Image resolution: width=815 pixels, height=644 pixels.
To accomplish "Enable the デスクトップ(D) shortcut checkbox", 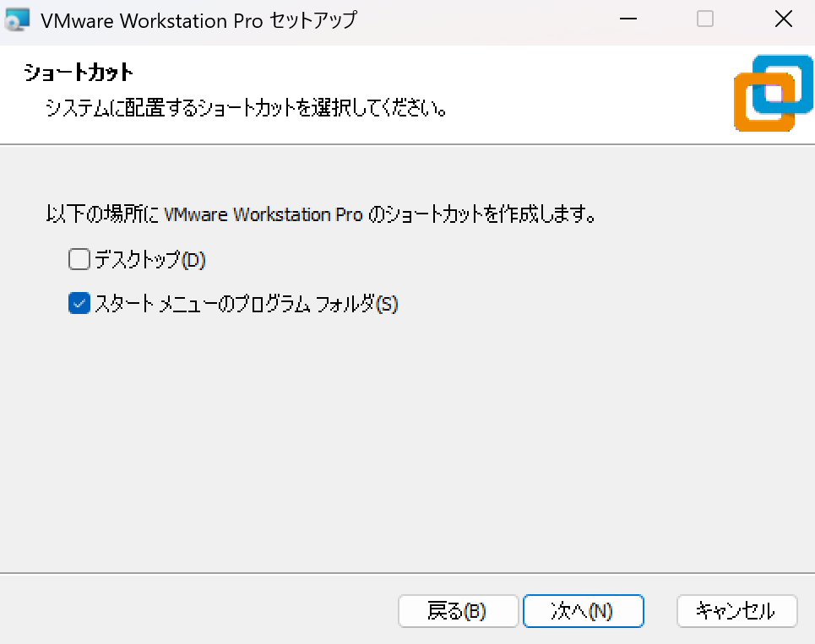I will [79, 259].
